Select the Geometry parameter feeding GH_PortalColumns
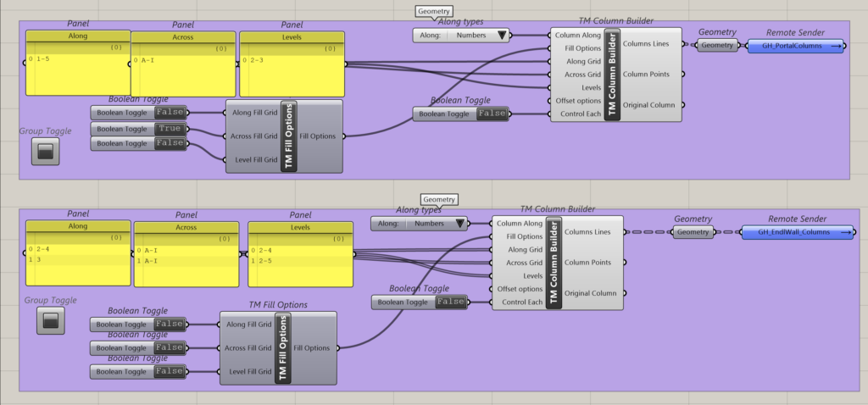The image size is (868, 405). coord(717,46)
